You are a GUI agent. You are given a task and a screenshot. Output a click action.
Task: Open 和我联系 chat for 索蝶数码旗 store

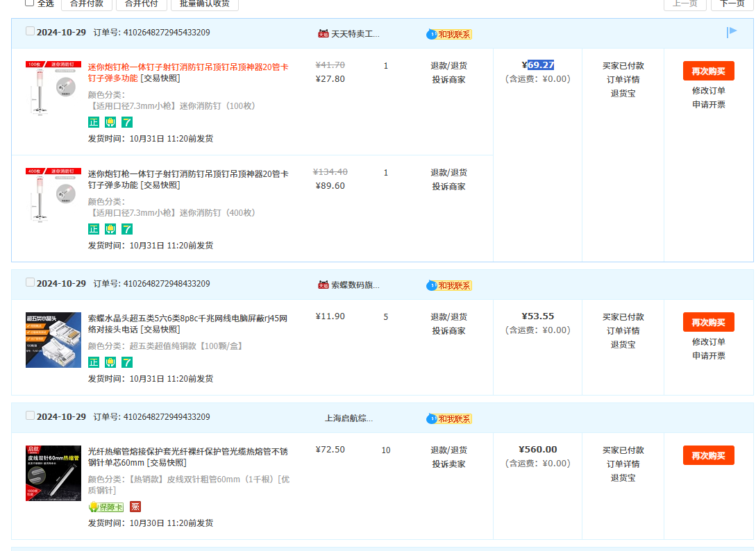tap(449, 285)
